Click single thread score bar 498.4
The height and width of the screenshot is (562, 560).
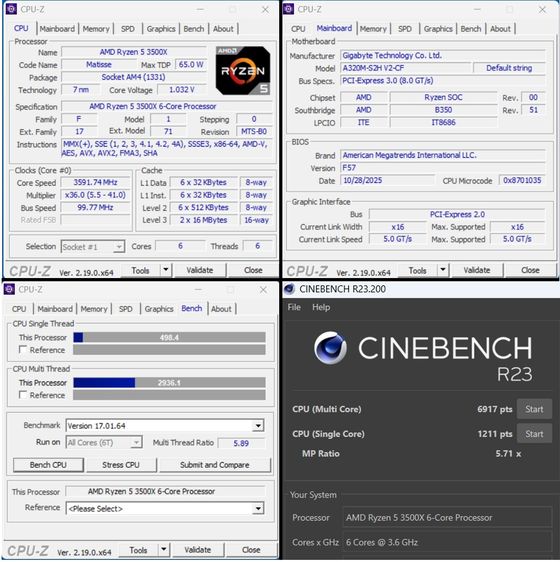(169, 337)
